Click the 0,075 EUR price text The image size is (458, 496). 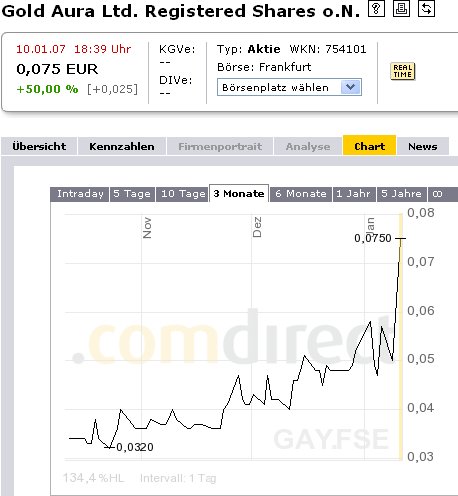[57, 69]
